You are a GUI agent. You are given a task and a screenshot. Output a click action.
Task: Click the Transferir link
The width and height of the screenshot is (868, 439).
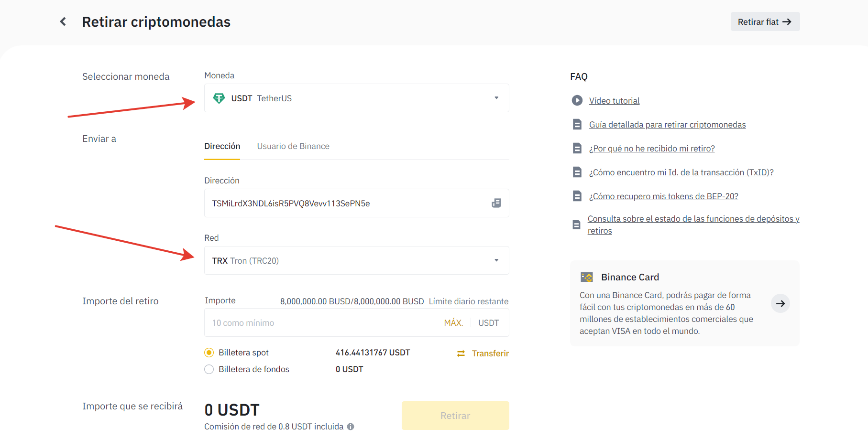click(490, 353)
